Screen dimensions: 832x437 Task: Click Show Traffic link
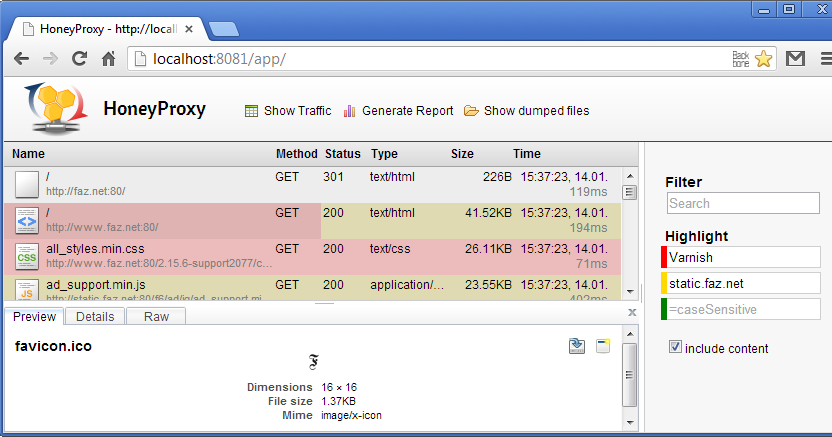(297, 111)
